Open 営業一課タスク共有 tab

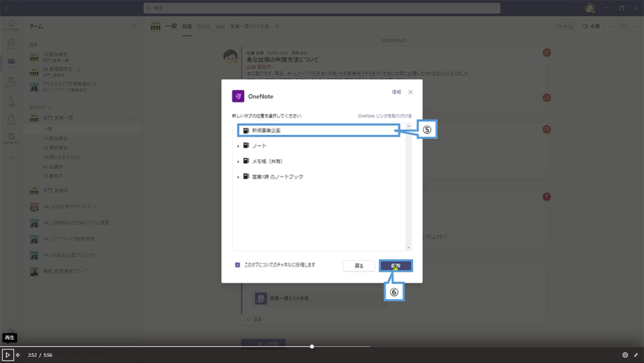[249, 26]
